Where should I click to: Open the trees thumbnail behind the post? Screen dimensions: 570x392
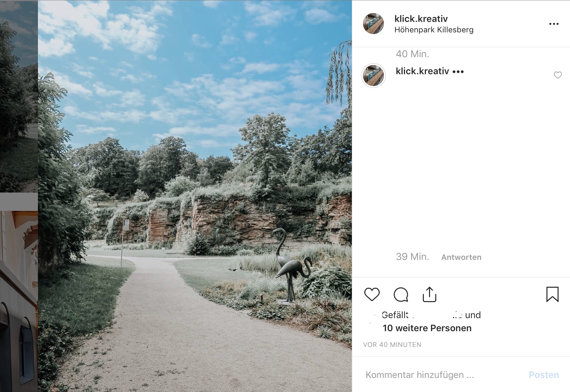pyautogui.click(x=19, y=96)
